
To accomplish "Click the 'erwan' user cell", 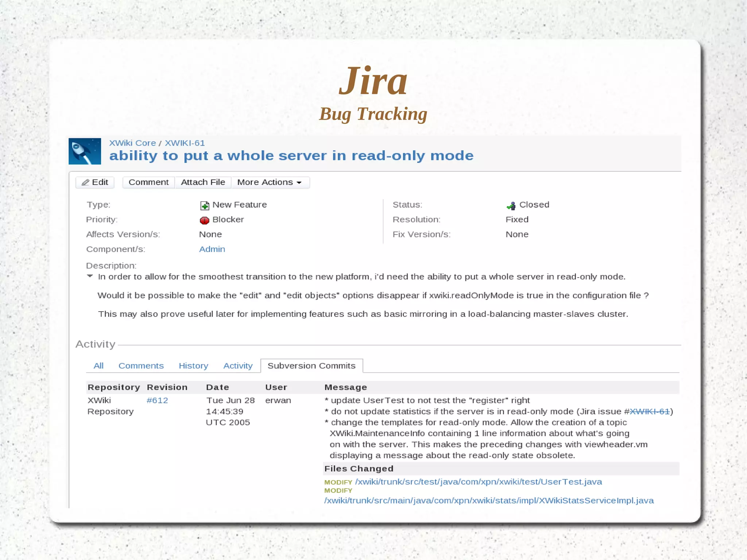I will pos(278,400).
